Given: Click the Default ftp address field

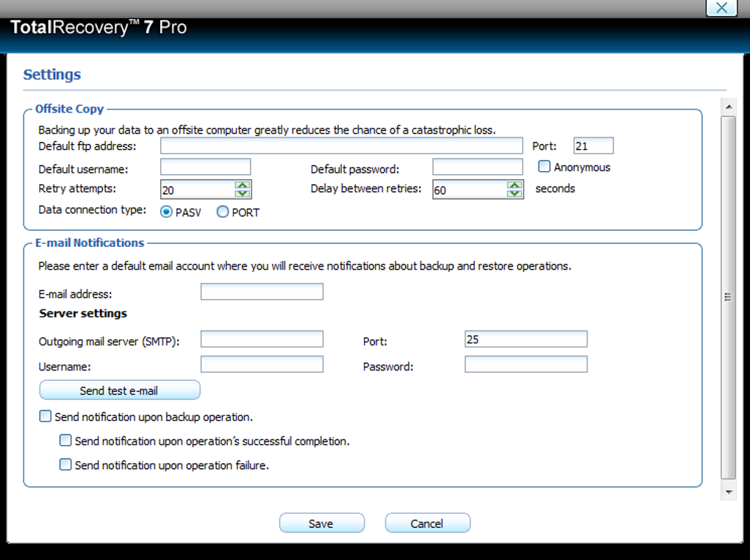Looking at the screenshot, I should (x=341, y=146).
